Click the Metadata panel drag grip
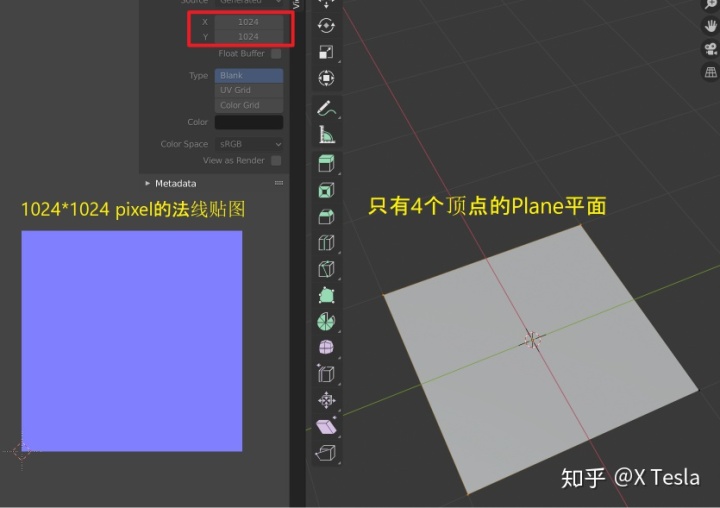This screenshot has width=720, height=508. 279,183
